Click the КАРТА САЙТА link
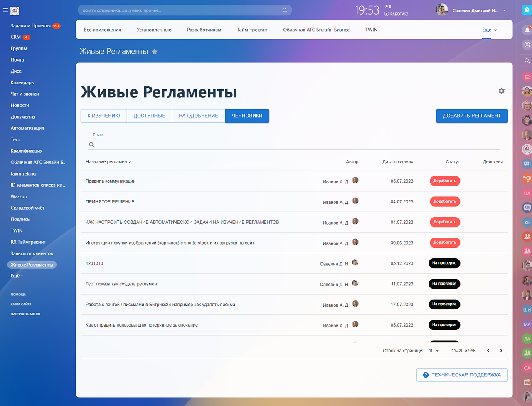532x406 pixels. [x=21, y=304]
